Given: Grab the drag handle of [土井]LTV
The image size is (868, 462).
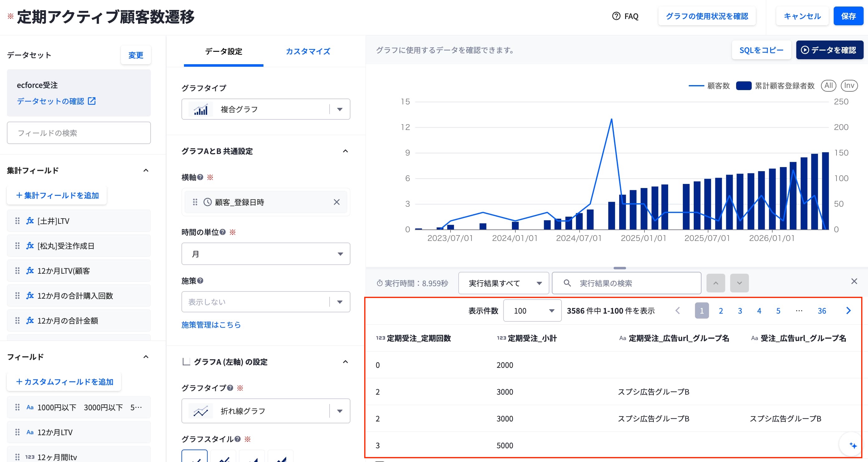Looking at the screenshot, I should coord(17,221).
